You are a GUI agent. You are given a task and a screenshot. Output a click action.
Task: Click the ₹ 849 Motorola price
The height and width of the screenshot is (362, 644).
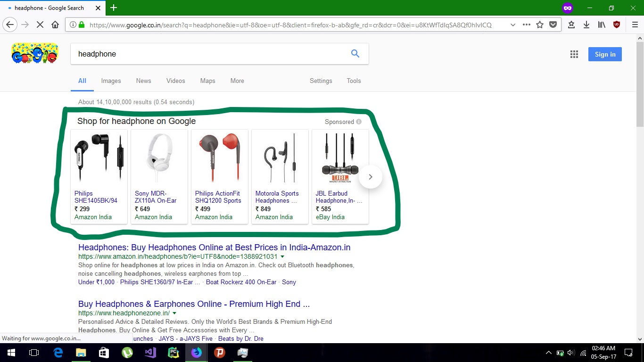click(x=263, y=209)
